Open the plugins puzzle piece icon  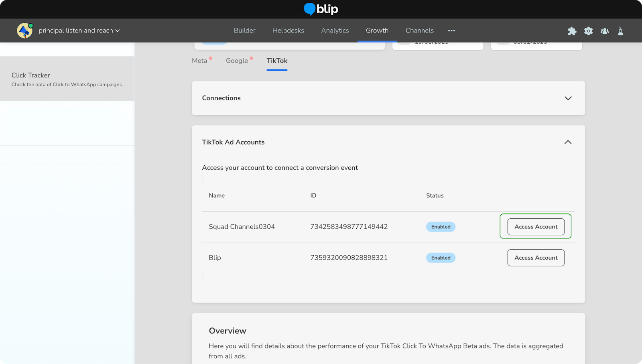point(572,31)
